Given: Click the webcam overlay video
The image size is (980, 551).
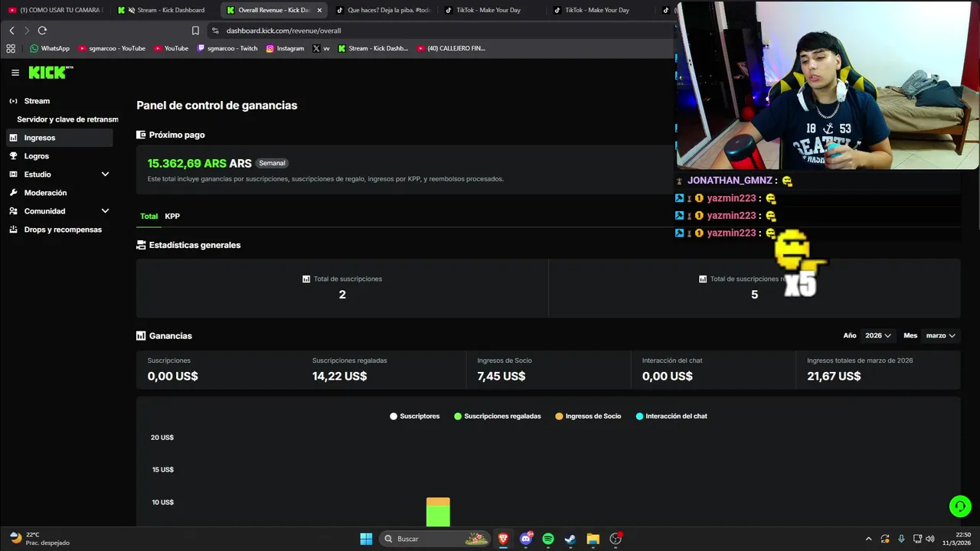Looking at the screenshot, I should (x=827, y=86).
